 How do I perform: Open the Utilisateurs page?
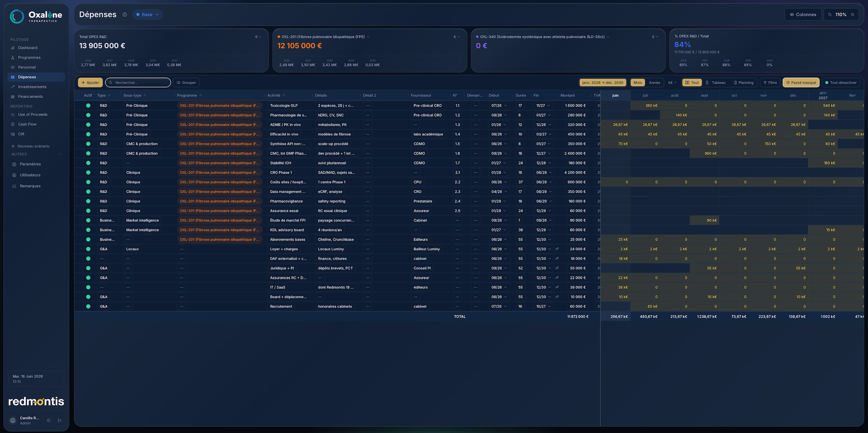tap(30, 175)
